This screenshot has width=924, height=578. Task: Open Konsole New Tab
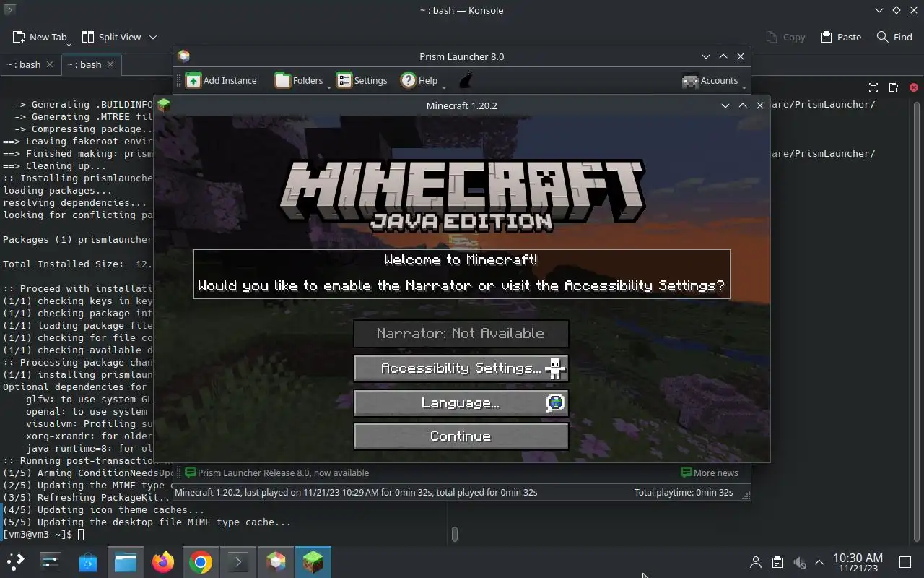[x=40, y=37]
